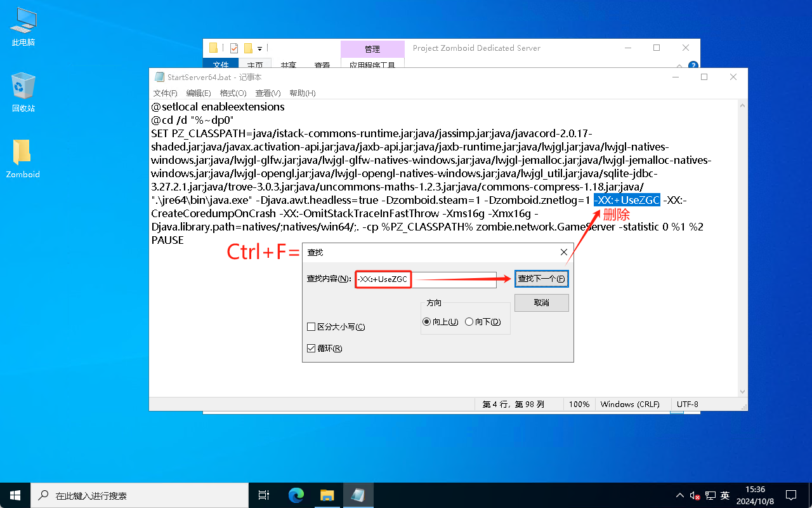Maximize the Notepad window

pos(704,77)
